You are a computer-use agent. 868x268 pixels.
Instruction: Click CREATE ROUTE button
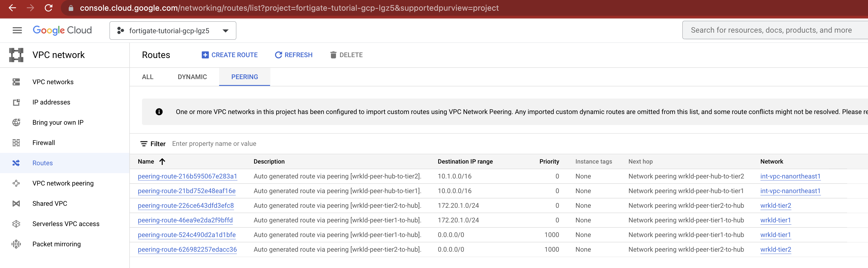tap(230, 55)
